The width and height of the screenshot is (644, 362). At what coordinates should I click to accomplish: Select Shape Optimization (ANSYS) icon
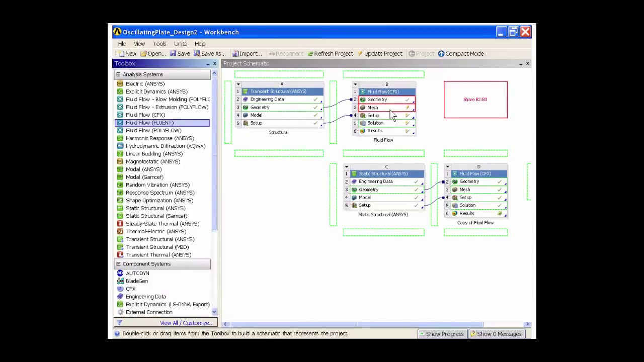point(120,201)
